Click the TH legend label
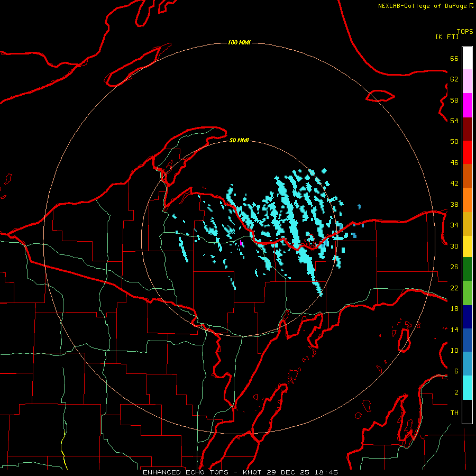 tap(454, 413)
